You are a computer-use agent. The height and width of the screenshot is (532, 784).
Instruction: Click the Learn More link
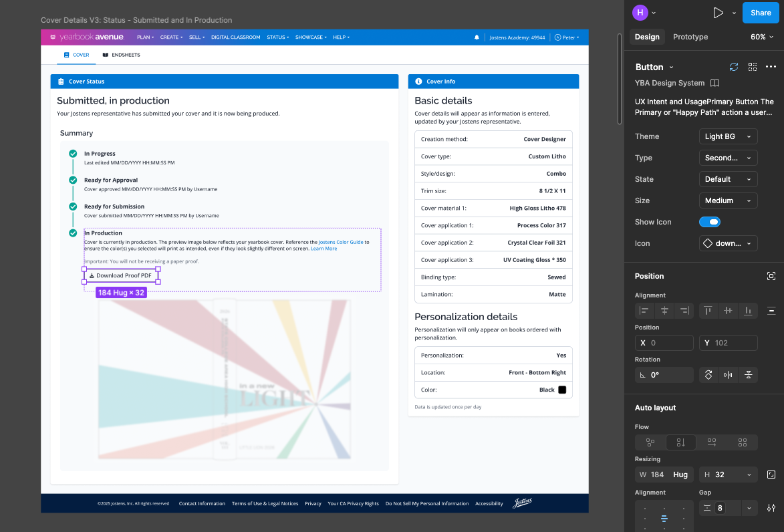point(324,249)
